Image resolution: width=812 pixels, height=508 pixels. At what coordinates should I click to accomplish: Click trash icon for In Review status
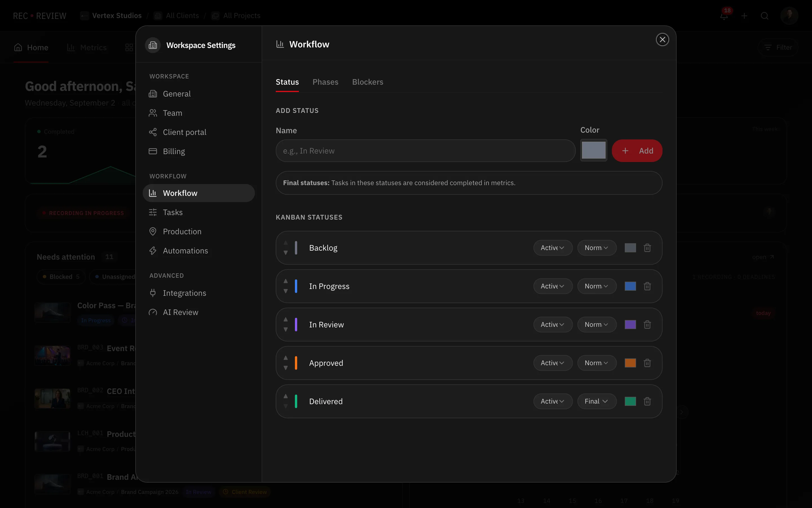pos(647,325)
